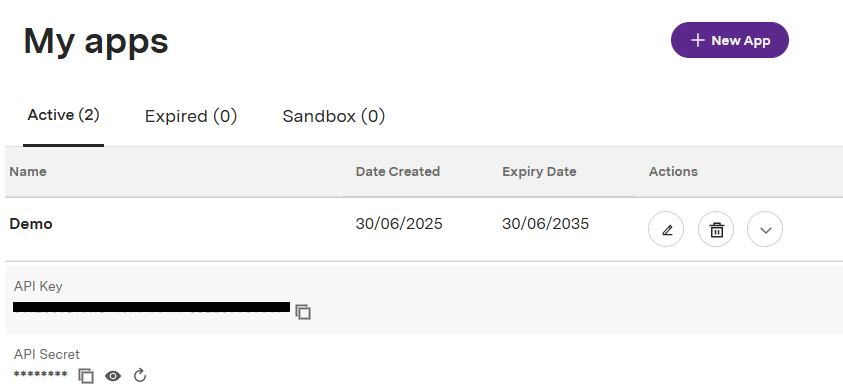This screenshot has height=392, width=843.
Task: Collapse the Demo app details chevron
Action: point(765,230)
